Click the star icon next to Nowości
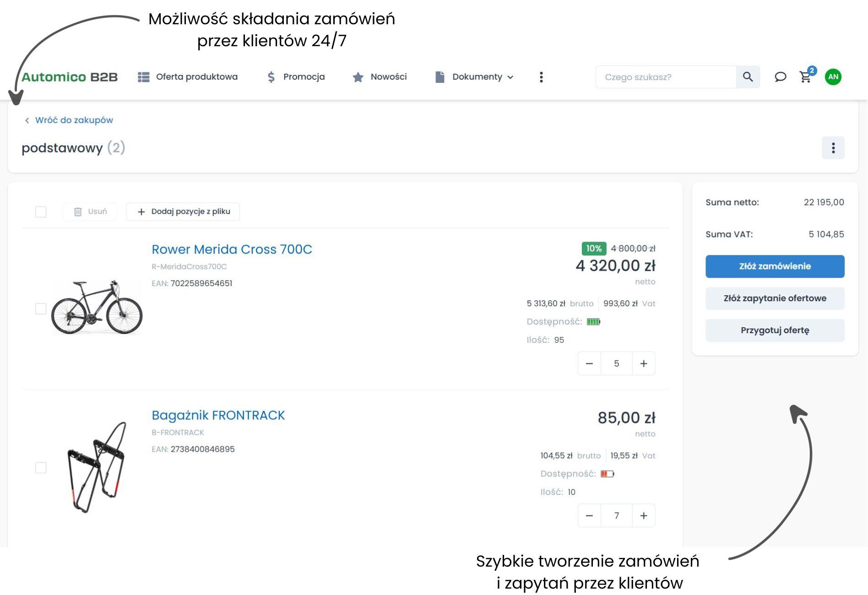Screen dimensions: 868x595 click(x=358, y=77)
